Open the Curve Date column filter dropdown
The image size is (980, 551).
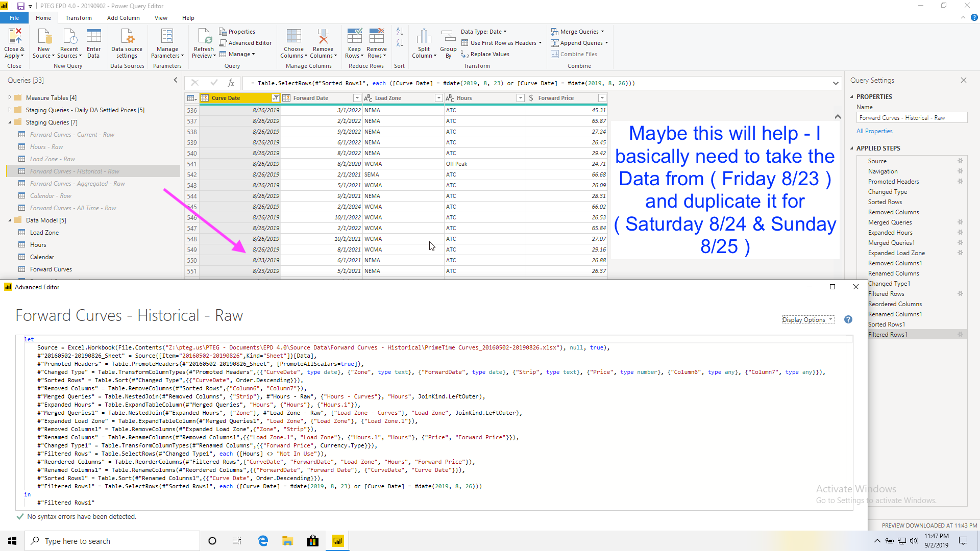click(x=276, y=98)
